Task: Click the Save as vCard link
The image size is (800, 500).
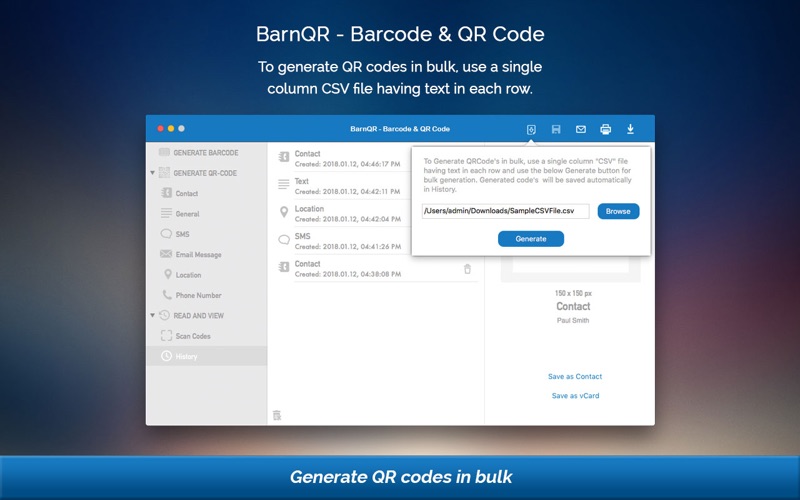Action: coord(575,395)
